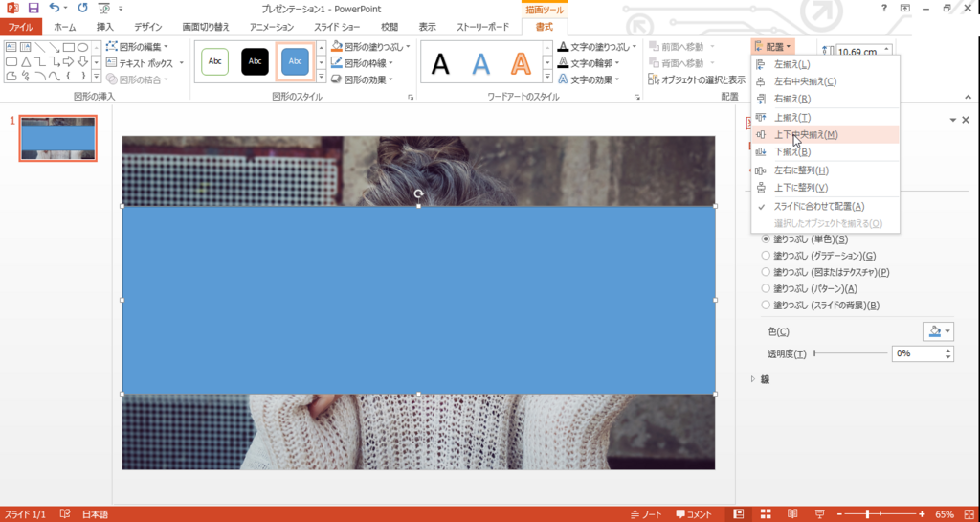Pick the blue A WordArt style
980x522 pixels.
tap(480, 63)
